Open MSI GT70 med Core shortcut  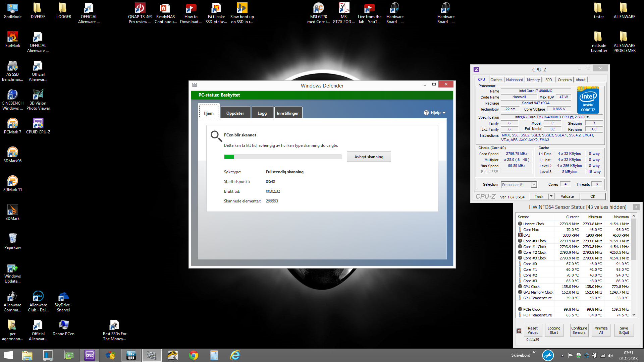click(318, 13)
